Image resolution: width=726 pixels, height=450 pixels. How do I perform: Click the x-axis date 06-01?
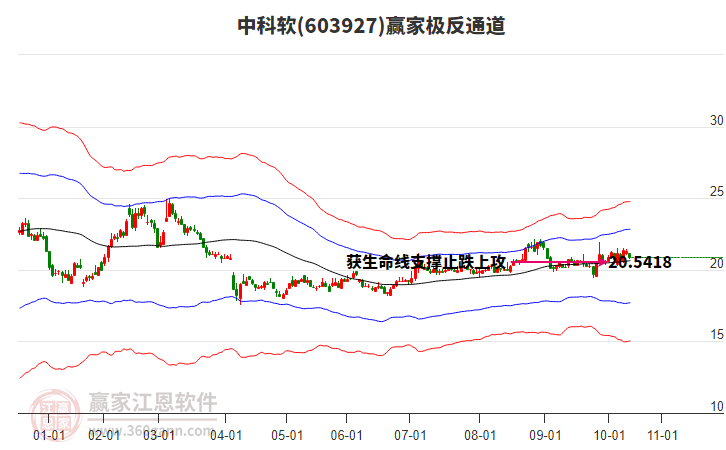346,436
